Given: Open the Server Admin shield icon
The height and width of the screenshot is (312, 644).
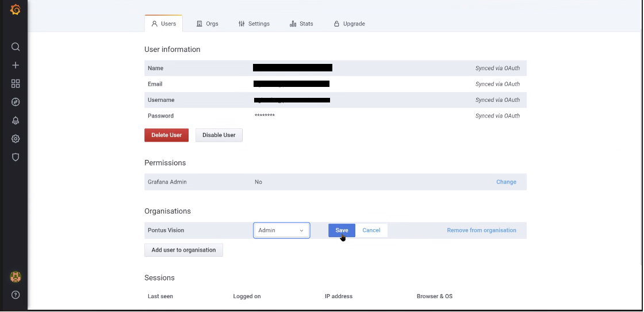Looking at the screenshot, I should 16,157.
